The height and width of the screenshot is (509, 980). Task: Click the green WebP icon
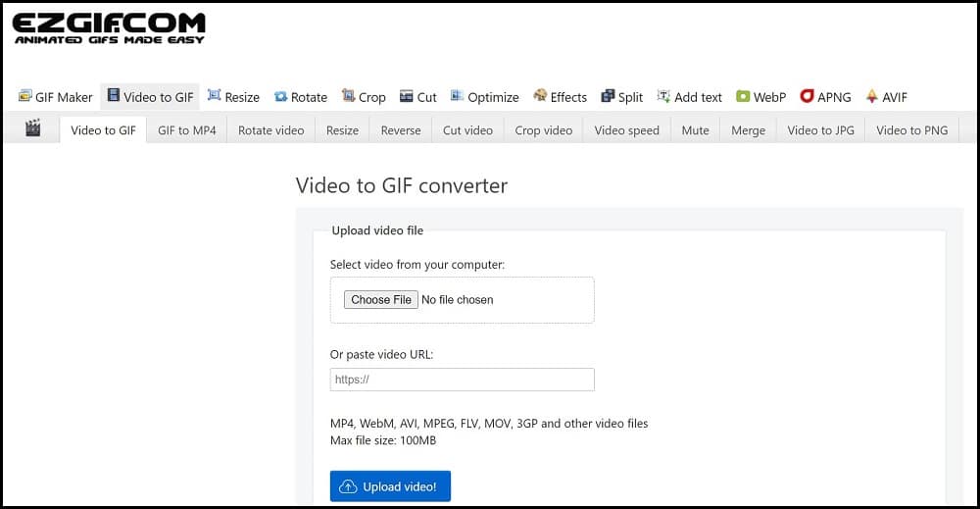tap(743, 96)
